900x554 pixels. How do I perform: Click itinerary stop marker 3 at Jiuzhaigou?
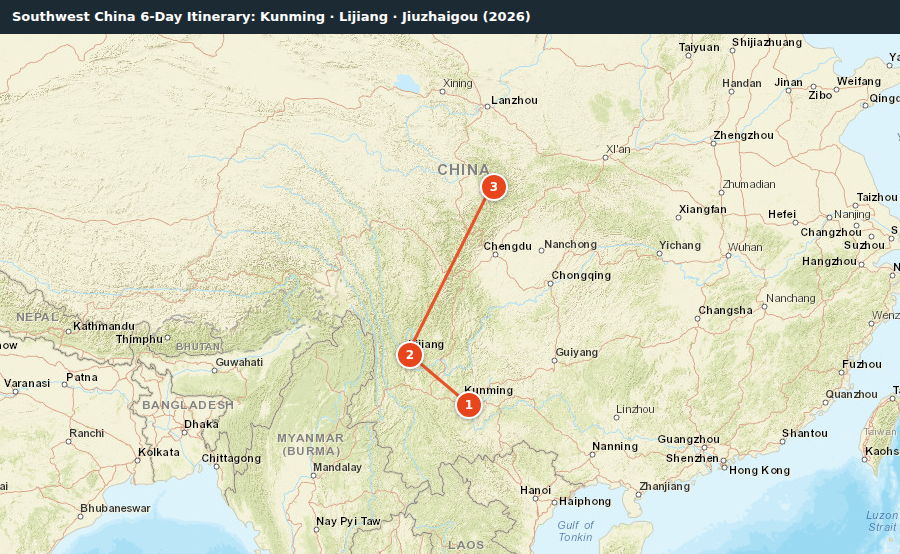pyautogui.click(x=494, y=187)
